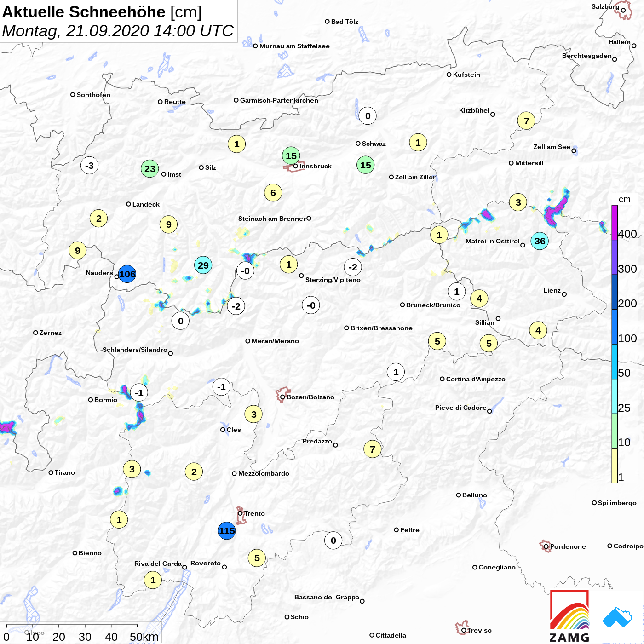
Task: Select the Zell am See label
Action: pyautogui.click(x=552, y=147)
